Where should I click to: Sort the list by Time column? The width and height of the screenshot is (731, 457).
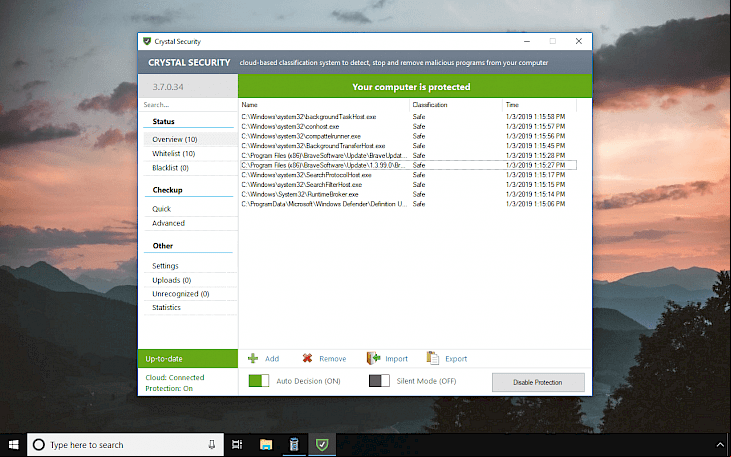point(539,105)
